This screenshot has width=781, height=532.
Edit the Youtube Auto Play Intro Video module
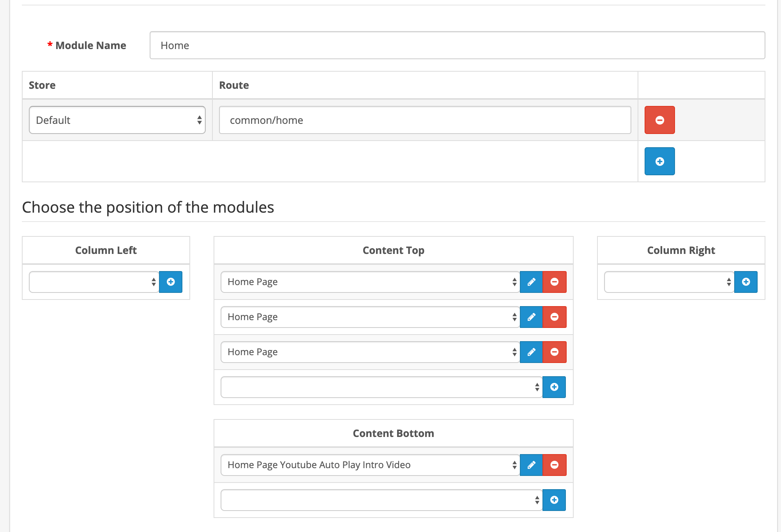pos(531,465)
